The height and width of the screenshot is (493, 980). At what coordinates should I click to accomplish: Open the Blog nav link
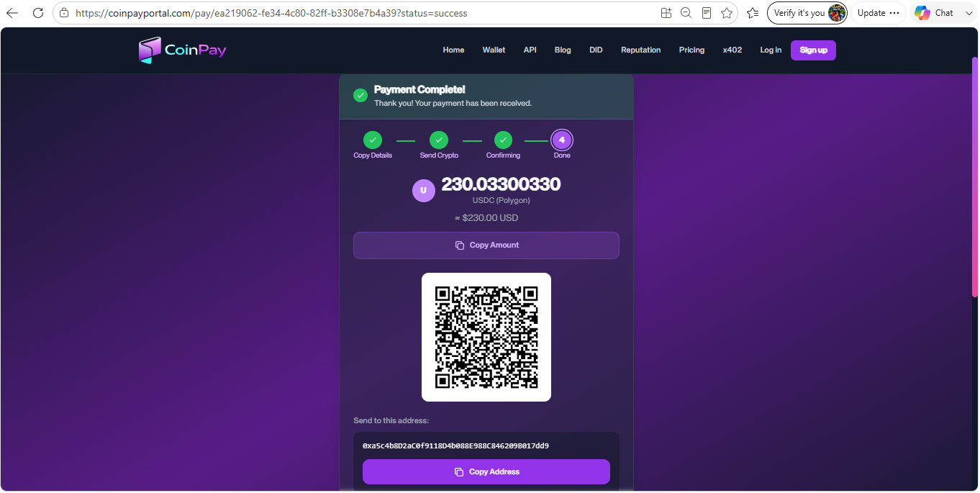[x=563, y=50]
